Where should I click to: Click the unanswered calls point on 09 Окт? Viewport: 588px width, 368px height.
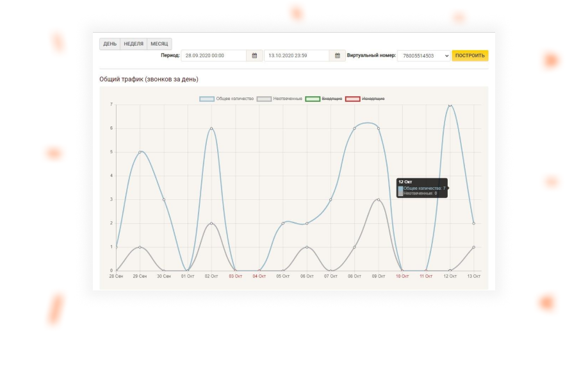pos(379,200)
